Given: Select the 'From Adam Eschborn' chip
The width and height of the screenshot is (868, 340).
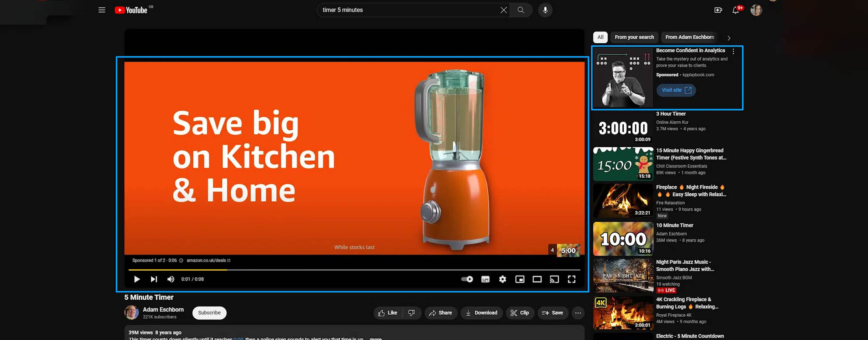Looking at the screenshot, I should coord(689,37).
